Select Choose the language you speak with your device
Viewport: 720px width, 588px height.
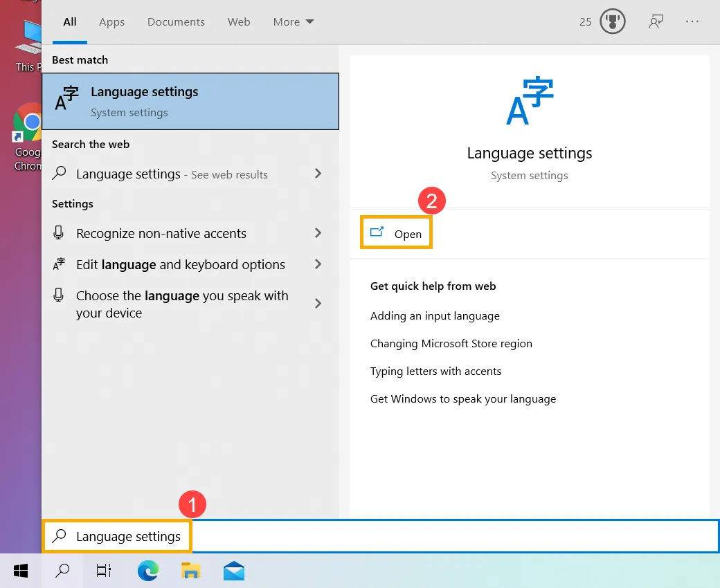coord(182,304)
